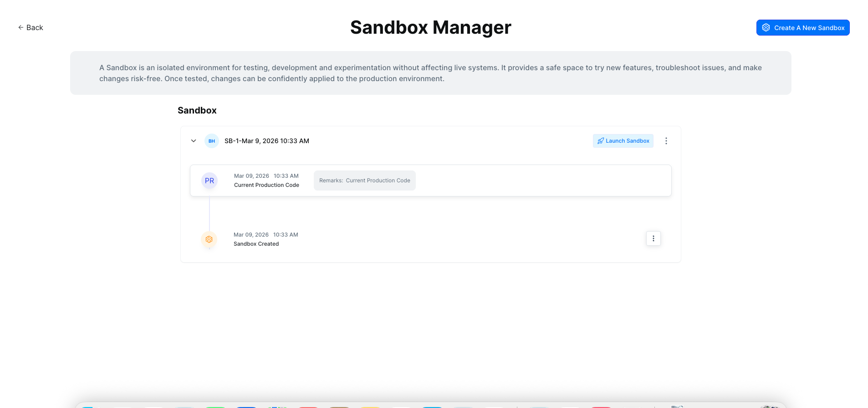Click timestamp above Sandbox Created
This screenshot has height=408, width=868.
(266, 235)
